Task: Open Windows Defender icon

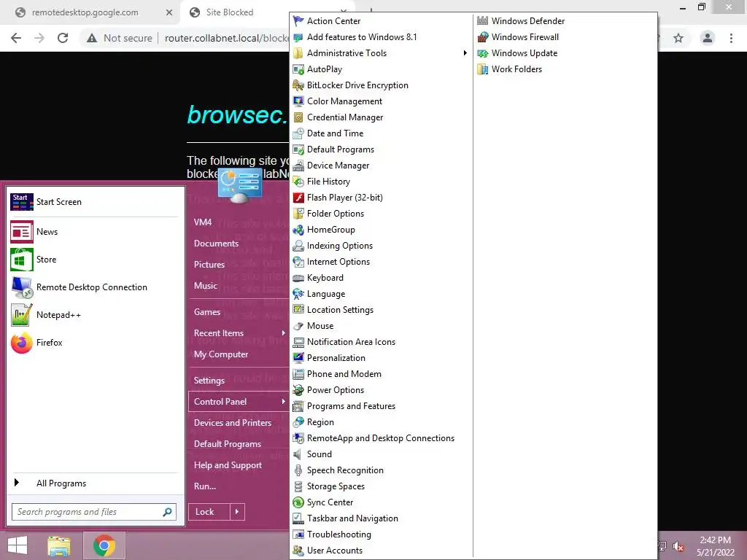Action: tap(483, 21)
